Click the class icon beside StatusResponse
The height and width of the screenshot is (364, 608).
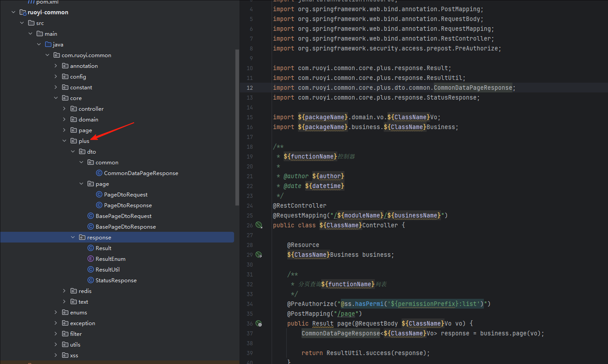91,280
